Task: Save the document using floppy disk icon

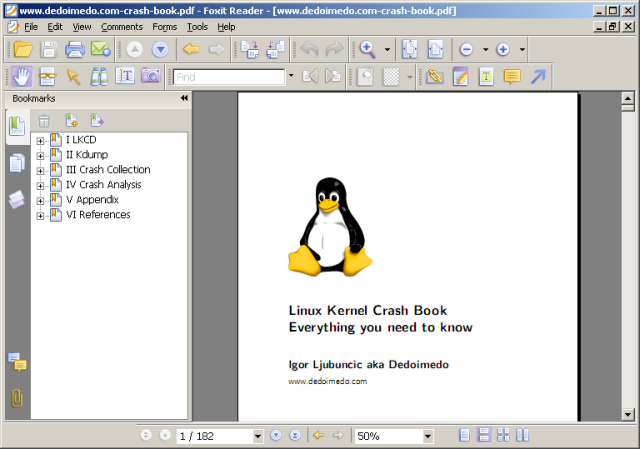Action: tap(48, 49)
